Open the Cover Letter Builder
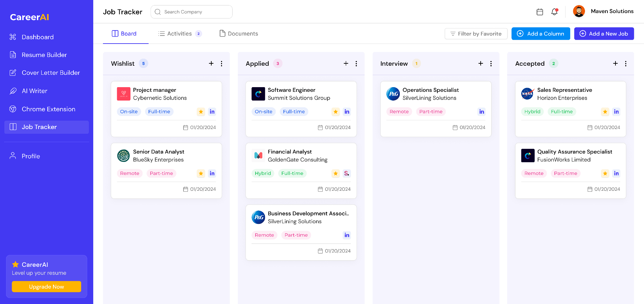Viewport: 644px width, 304px height. coord(51,72)
